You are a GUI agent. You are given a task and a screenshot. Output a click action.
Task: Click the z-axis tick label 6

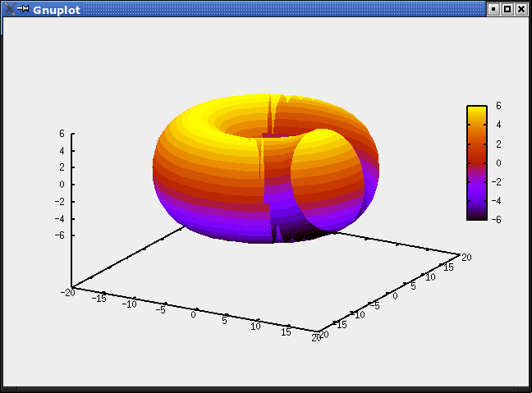pyautogui.click(x=62, y=133)
